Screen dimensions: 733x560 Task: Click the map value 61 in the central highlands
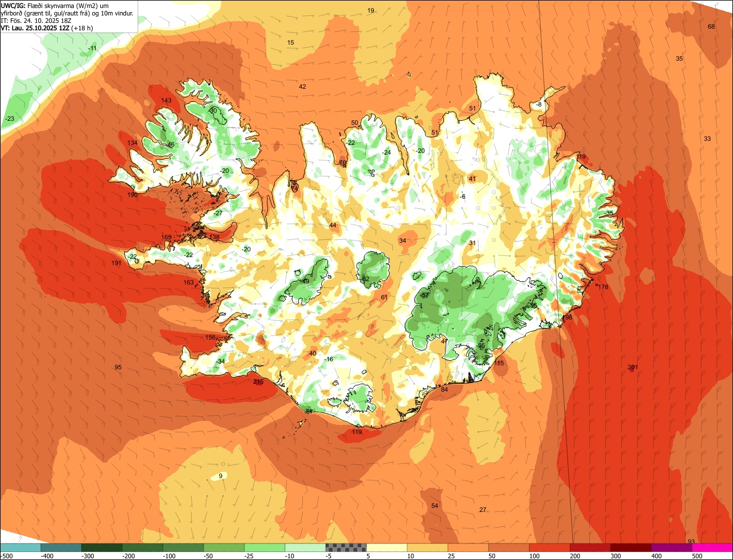pos(384,297)
